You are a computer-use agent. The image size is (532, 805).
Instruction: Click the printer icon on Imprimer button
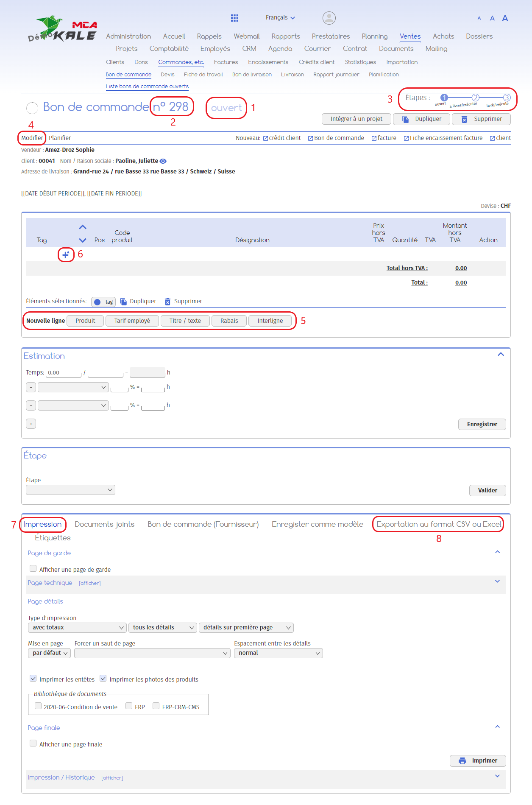point(462,761)
